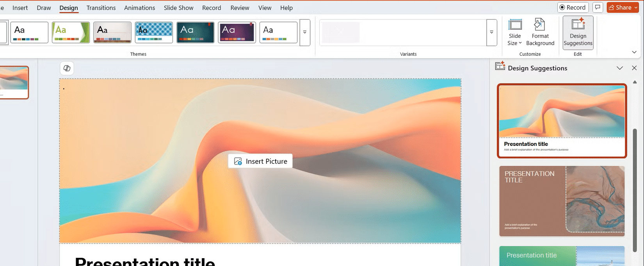Screen dimensions: 644x266
Task: Expand the Themes gallery more arrow
Action: (305, 32)
